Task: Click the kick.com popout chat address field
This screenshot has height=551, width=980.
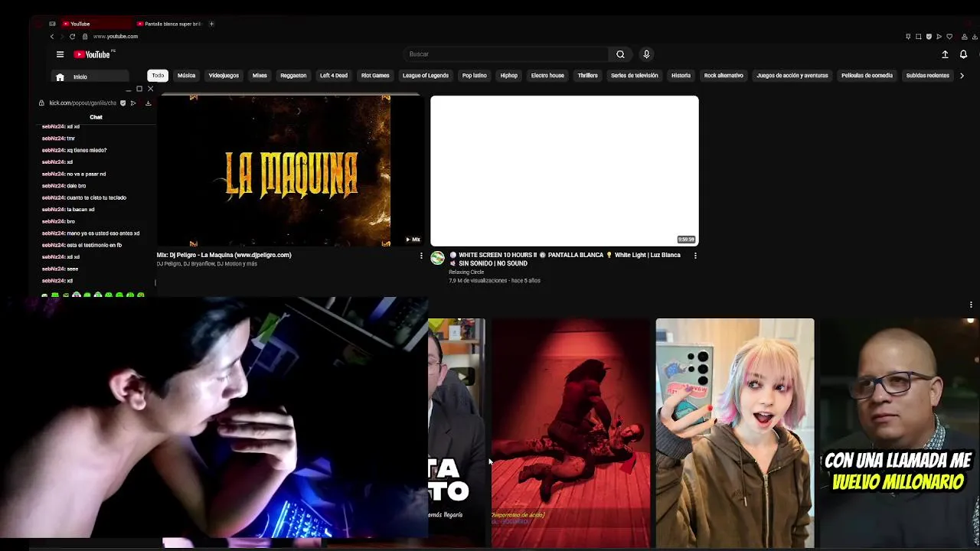Action: click(x=83, y=103)
